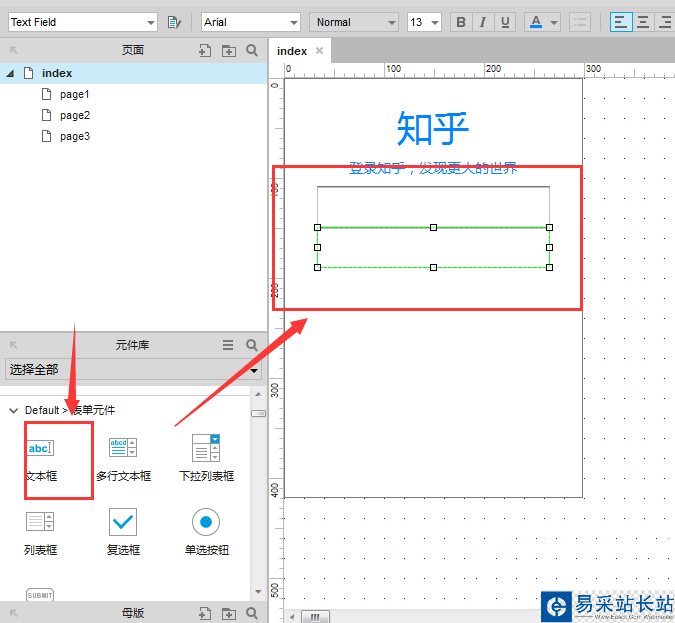Open the 选择全部 library dropdown
This screenshot has width=675, height=623.
tap(133, 369)
